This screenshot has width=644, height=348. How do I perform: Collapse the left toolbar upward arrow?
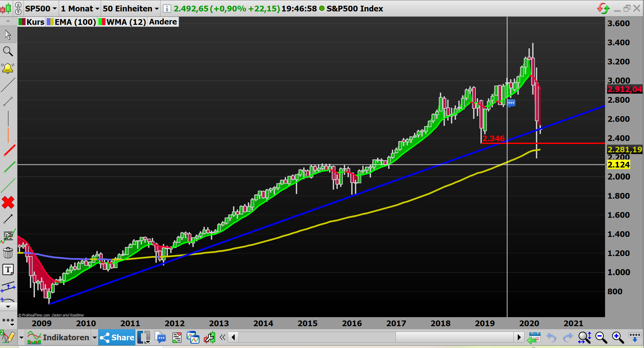[8, 21]
